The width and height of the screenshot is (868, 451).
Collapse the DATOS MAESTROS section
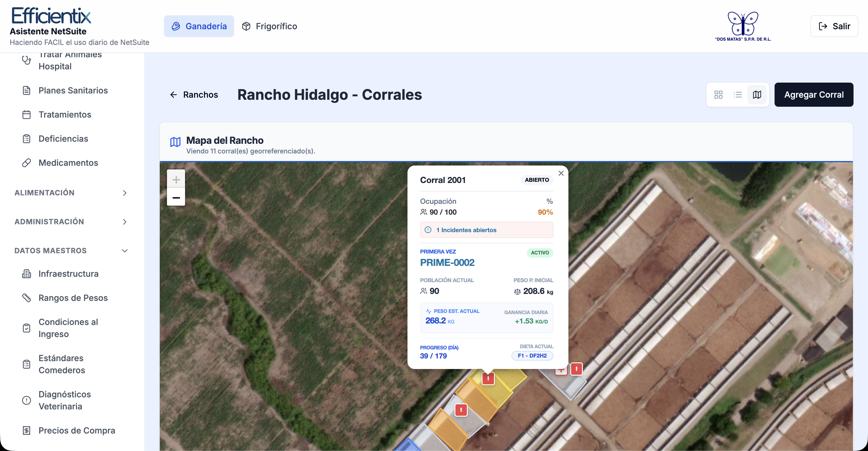(71, 251)
